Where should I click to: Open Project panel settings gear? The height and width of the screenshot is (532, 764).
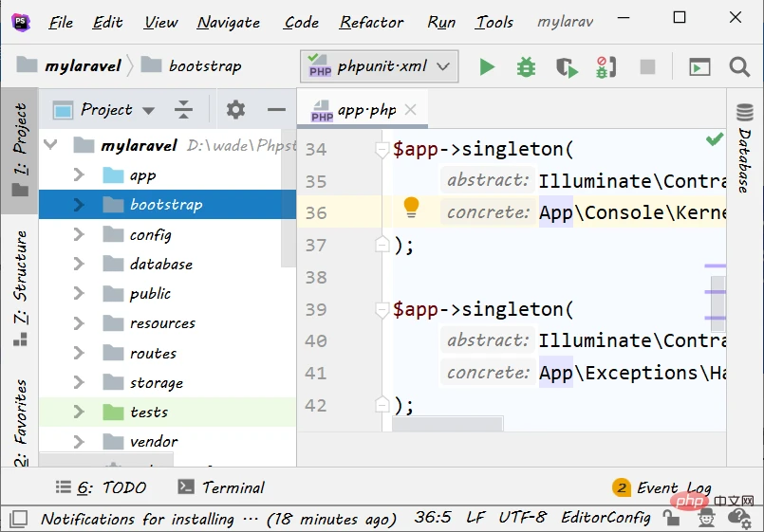click(x=235, y=110)
